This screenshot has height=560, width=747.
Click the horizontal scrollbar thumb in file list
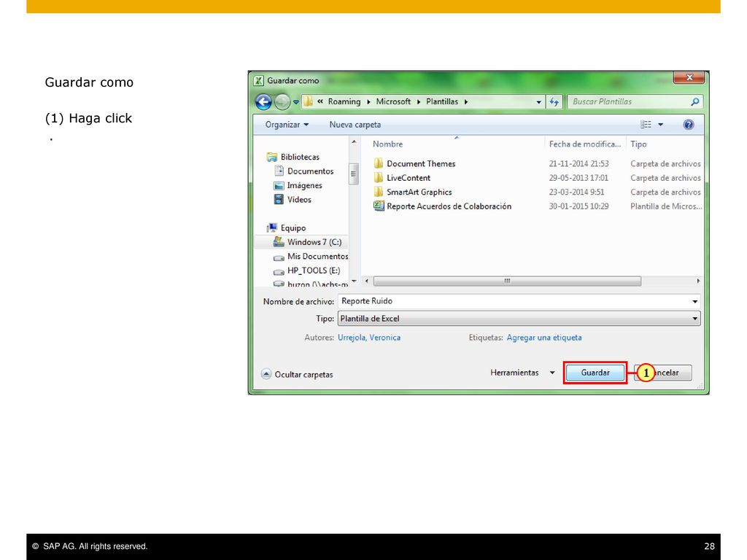(507, 281)
